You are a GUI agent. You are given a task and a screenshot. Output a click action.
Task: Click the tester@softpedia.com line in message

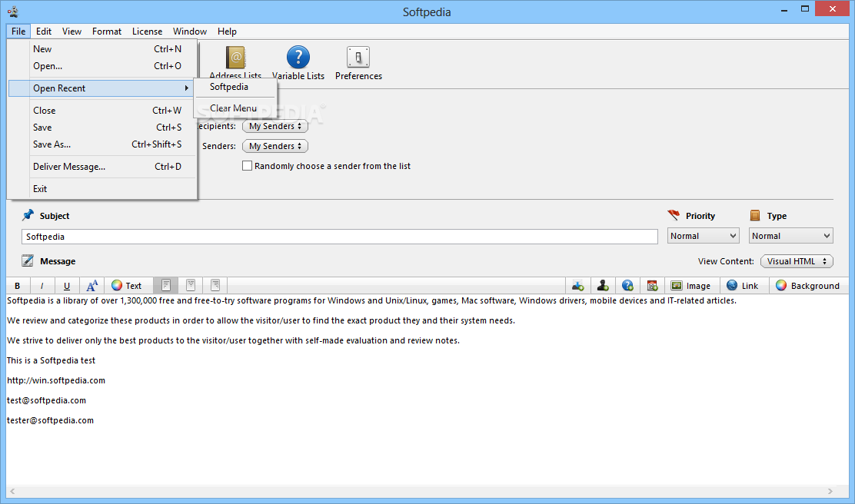tap(50, 420)
